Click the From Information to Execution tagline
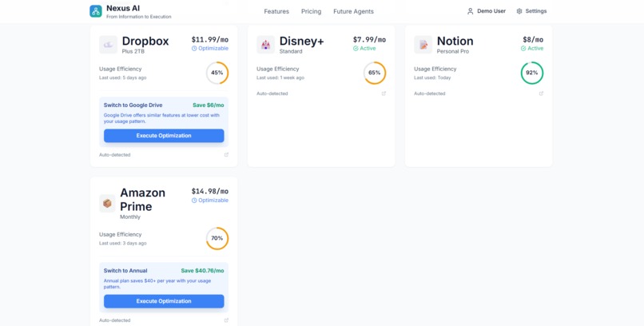Image resolution: width=644 pixels, height=326 pixels. tap(139, 17)
